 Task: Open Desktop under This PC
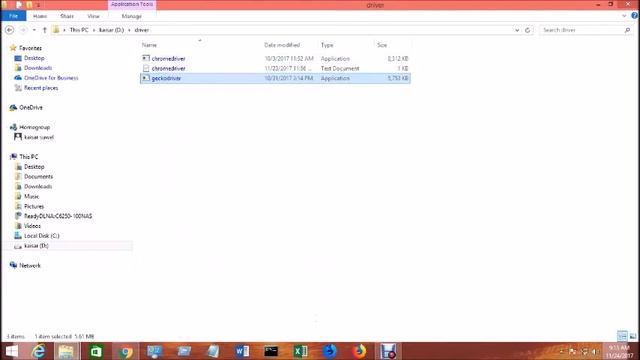[x=34, y=167]
